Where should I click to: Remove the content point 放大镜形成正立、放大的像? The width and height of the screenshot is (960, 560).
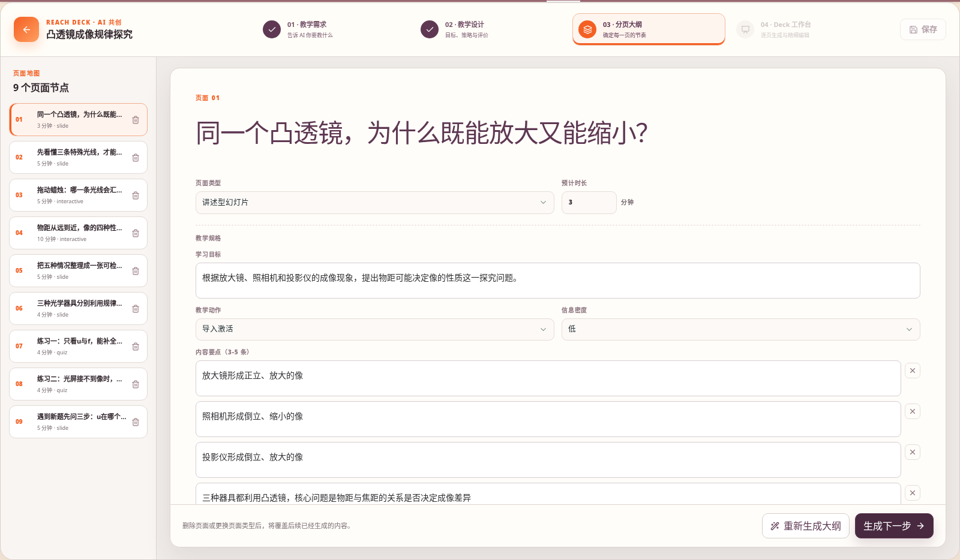(913, 371)
